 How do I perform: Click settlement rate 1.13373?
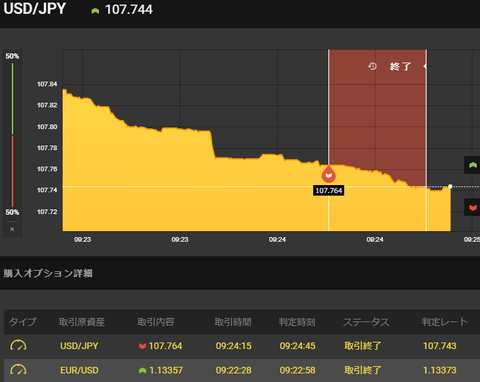pyautogui.click(x=440, y=370)
